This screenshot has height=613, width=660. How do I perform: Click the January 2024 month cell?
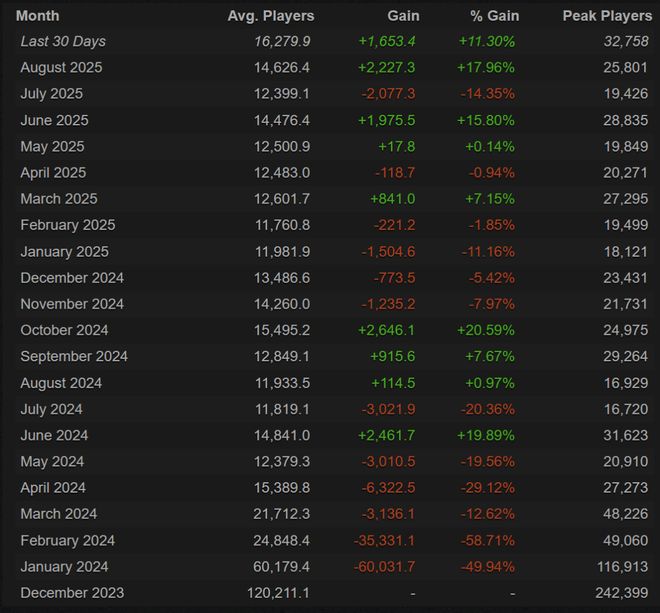pyautogui.click(x=65, y=567)
